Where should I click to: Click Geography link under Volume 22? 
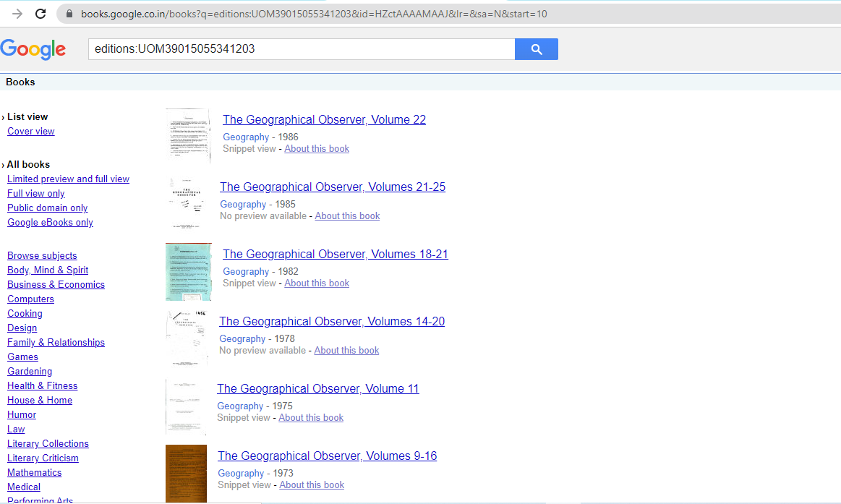coord(246,137)
